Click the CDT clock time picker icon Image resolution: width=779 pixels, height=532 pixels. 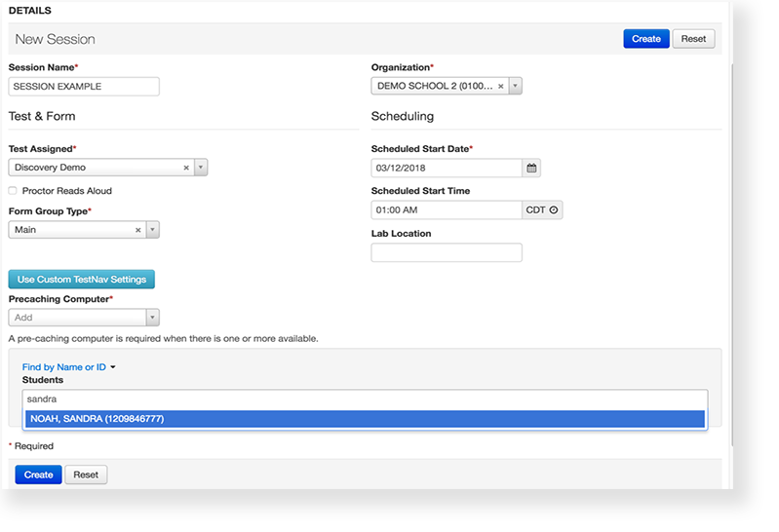coord(554,209)
